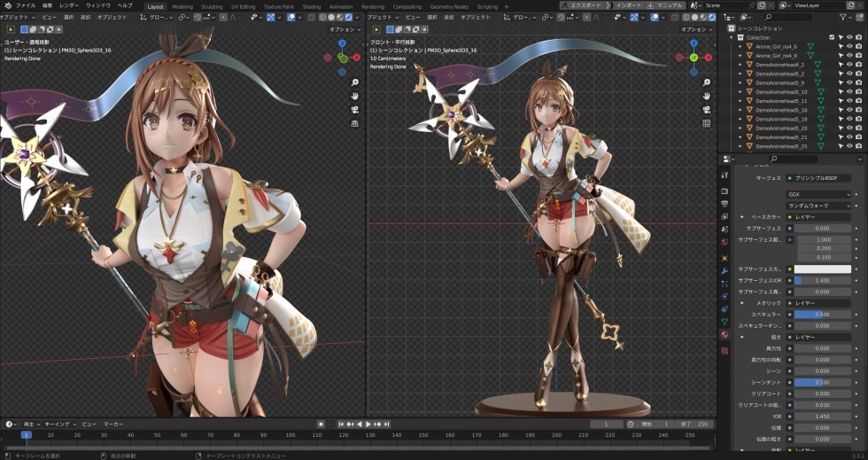Click the オプション button in the left viewport
The height and width of the screenshot is (460, 868).
342,28
